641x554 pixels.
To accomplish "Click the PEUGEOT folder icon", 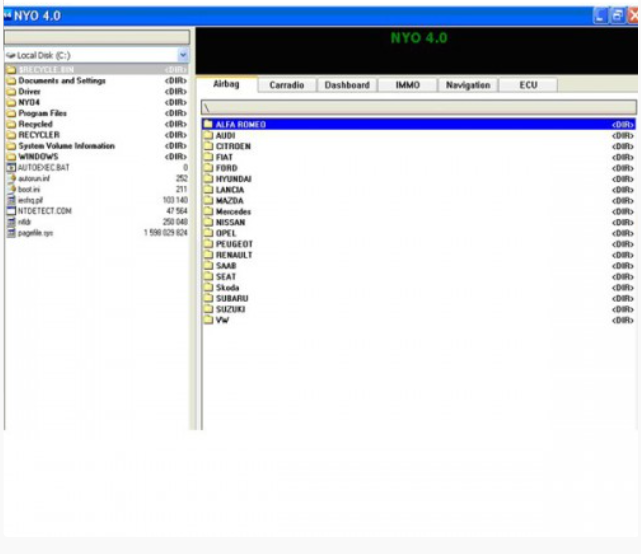I will 208,244.
